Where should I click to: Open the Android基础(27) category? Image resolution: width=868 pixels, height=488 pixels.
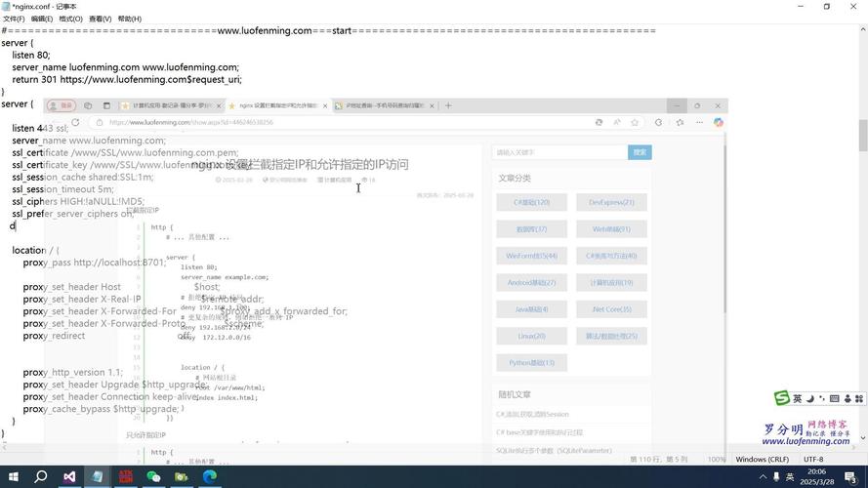531,282
